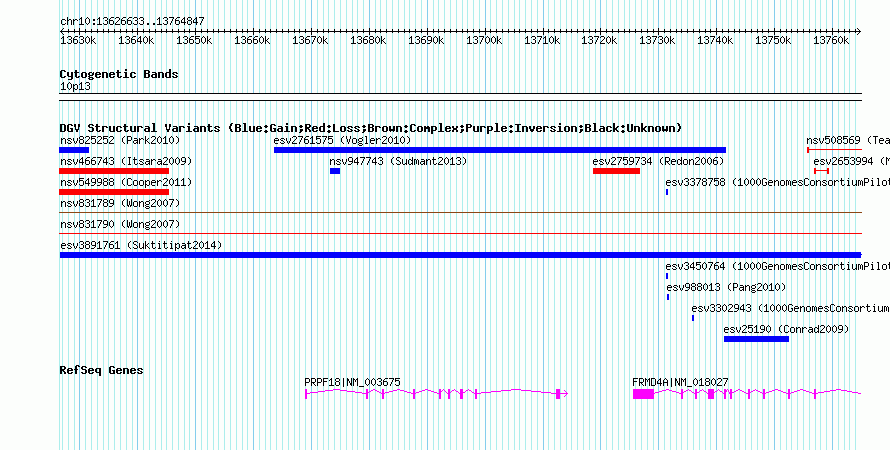Click the 13630k ruler tick label
This screenshot has width=890, height=450.
pos(78,41)
